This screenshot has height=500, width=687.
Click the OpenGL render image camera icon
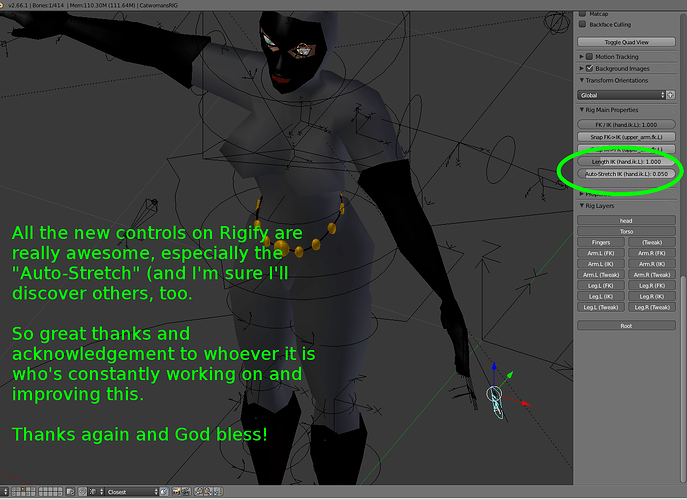click(x=177, y=492)
